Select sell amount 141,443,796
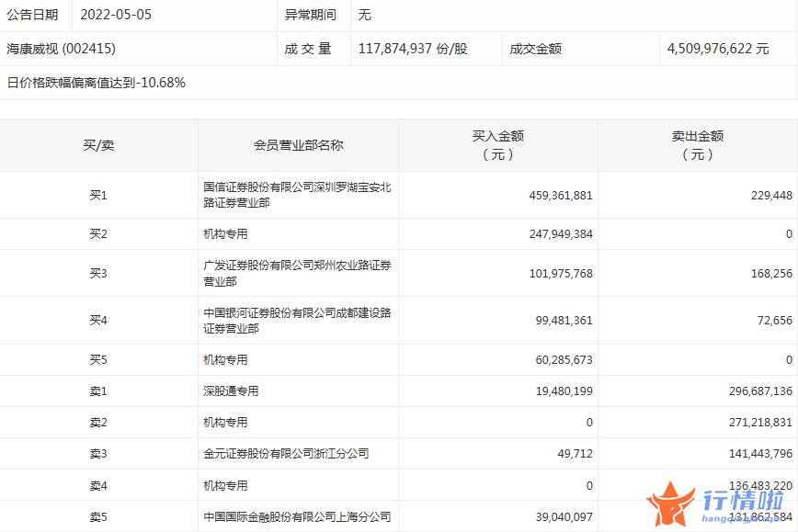The width and height of the screenshot is (798, 532). pos(760,454)
